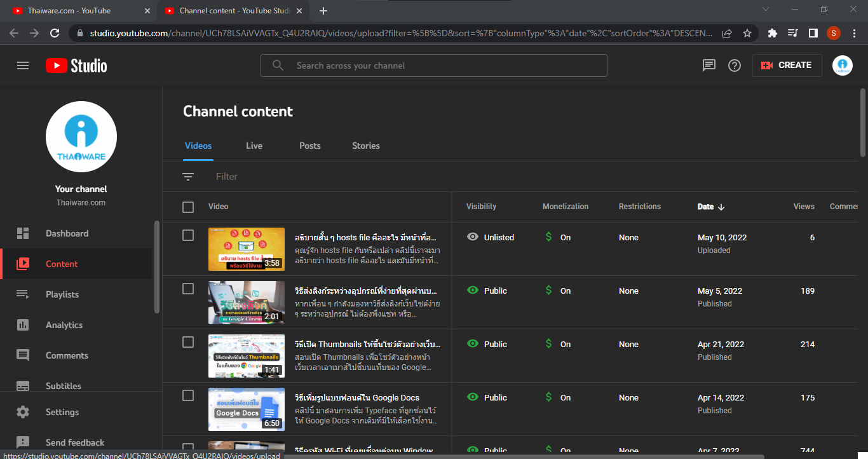Open Dashboard from the sidebar
This screenshot has width=868, height=459.
point(67,233)
